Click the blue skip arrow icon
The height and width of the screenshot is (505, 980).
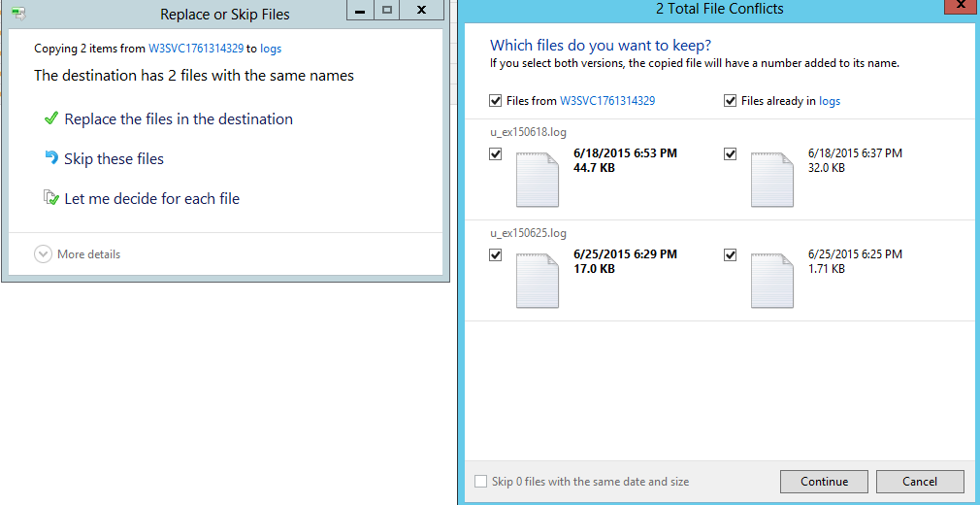[51, 157]
